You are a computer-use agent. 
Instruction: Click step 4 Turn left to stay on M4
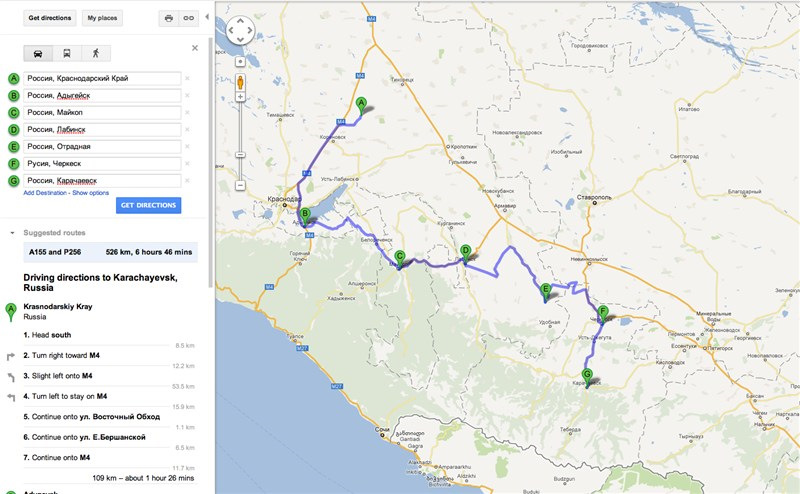point(65,397)
